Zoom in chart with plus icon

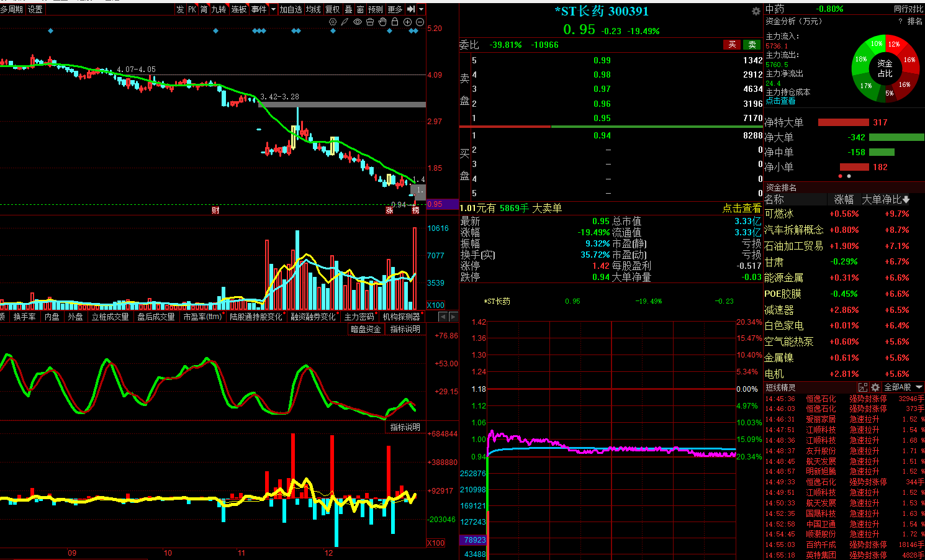tap(408, 22)
